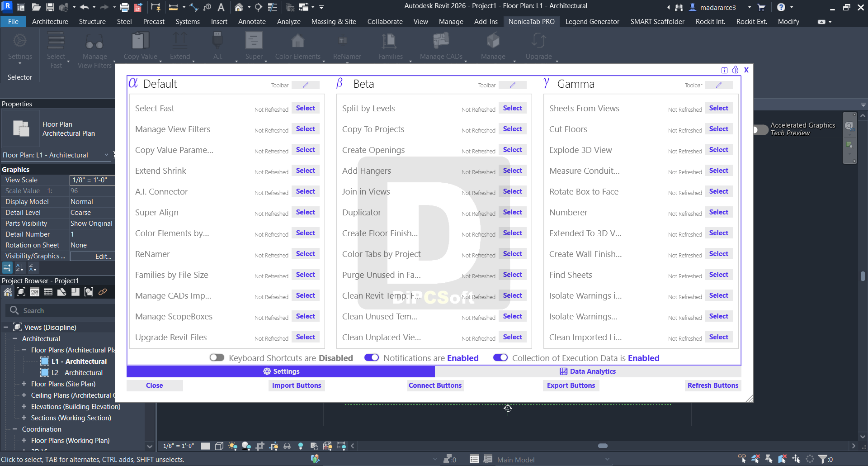
Task: Click the Reveal Hidden Elements lightbulb icon
Action: click(301, 446)
